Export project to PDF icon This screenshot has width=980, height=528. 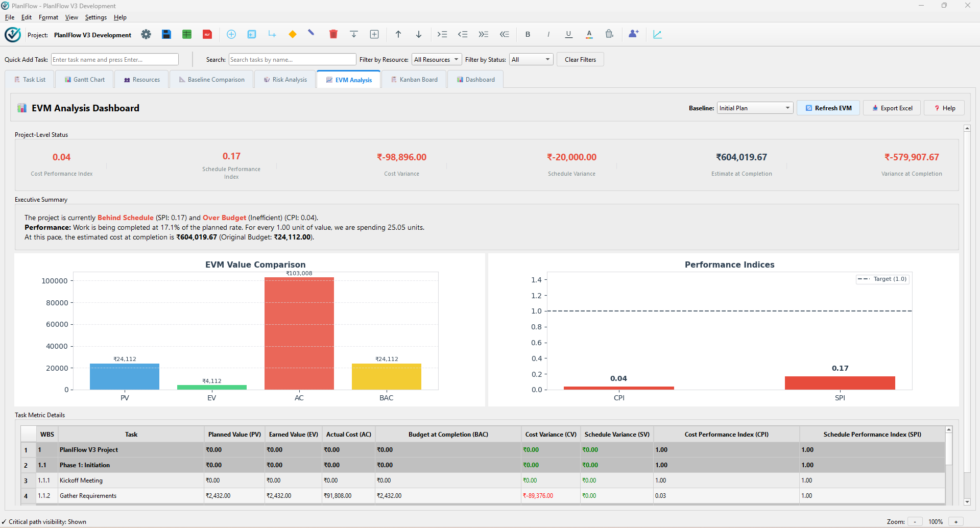207,34
